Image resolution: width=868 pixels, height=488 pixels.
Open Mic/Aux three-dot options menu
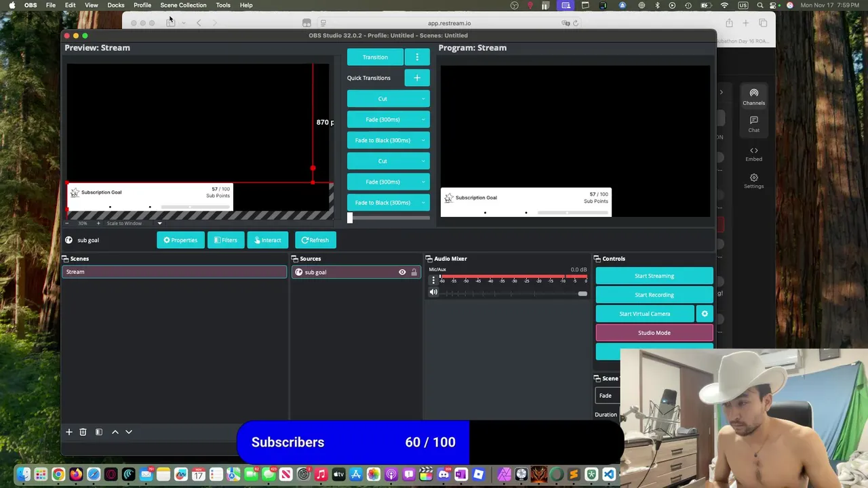pyautogui.click(x=433, y=280)
